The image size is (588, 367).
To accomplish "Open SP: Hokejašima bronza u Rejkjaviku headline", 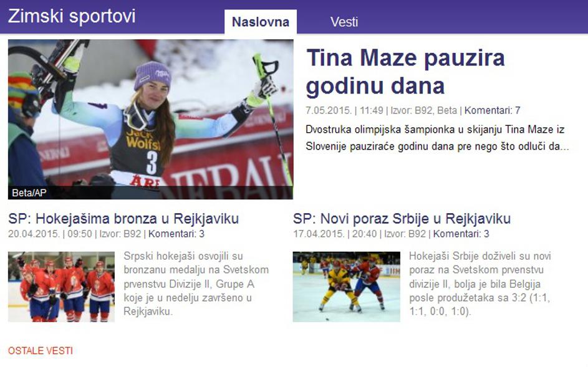I will [x=123, y=218].
